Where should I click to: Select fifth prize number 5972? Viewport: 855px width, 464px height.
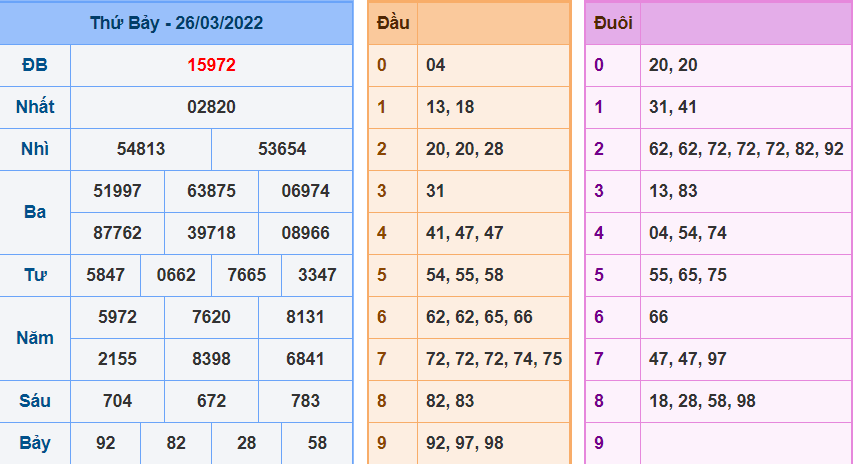tap(117, 317)
